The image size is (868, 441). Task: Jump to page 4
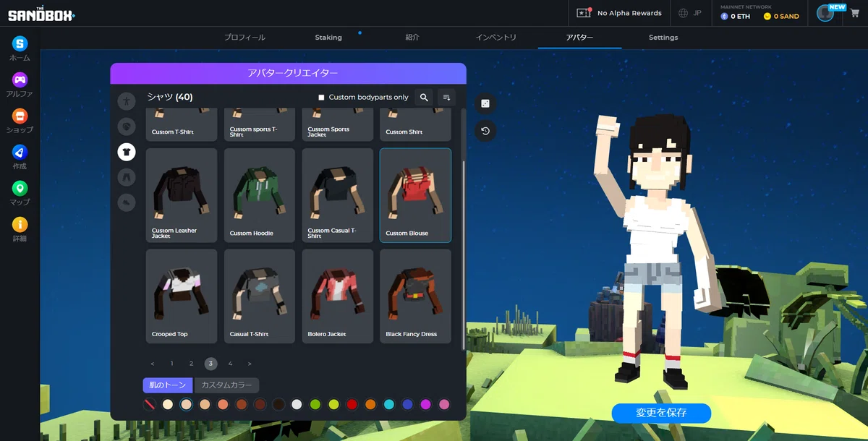[x=230, y=364]
